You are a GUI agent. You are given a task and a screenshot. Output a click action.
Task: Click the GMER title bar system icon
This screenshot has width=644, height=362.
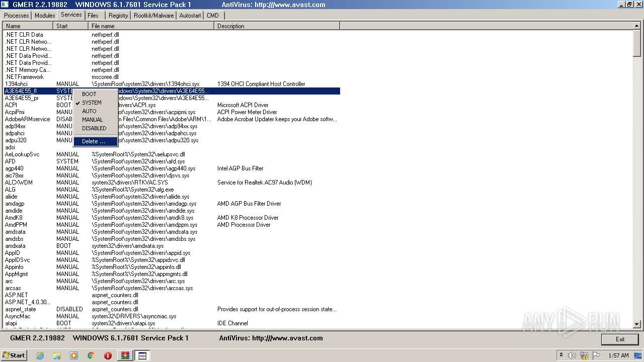click(5, 5)
